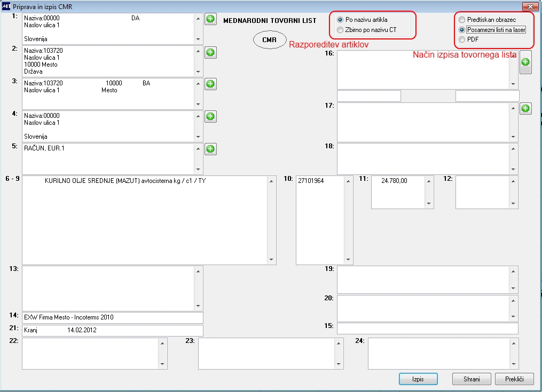Click the Prekliči cancel button

tap(514, 379)
